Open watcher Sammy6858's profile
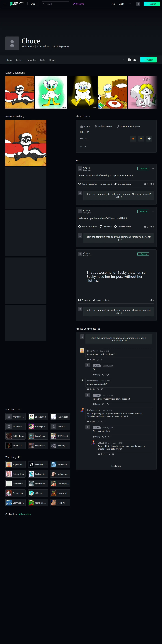 tap(60, 417)
